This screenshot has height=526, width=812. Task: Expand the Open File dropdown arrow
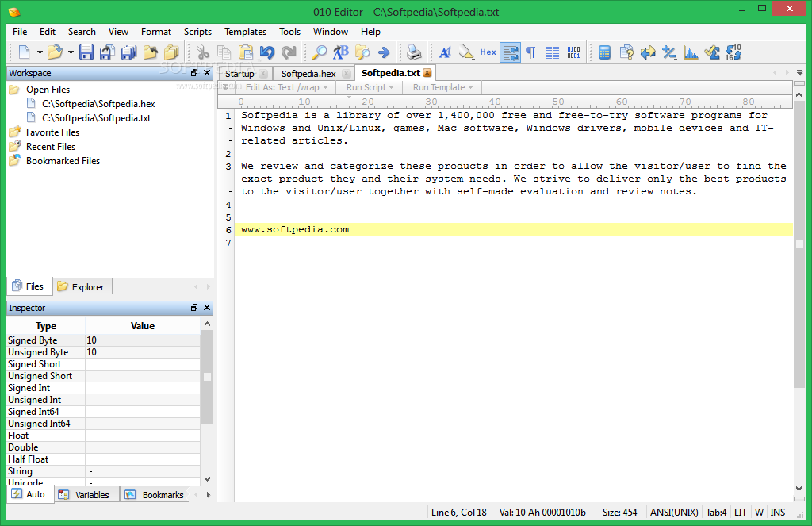pyautogui.click(x=71, y=52)
